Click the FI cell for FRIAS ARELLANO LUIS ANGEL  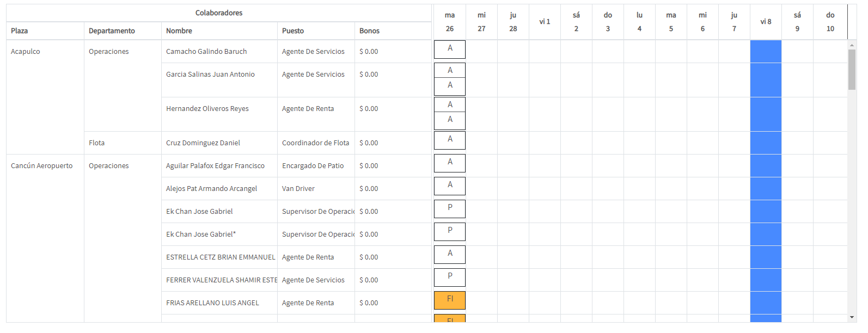coord(449,299)
